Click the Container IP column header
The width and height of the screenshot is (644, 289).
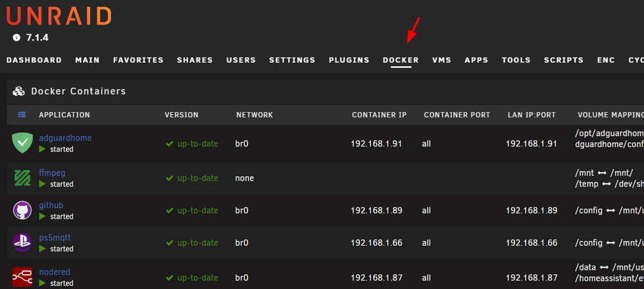(379, 115)
